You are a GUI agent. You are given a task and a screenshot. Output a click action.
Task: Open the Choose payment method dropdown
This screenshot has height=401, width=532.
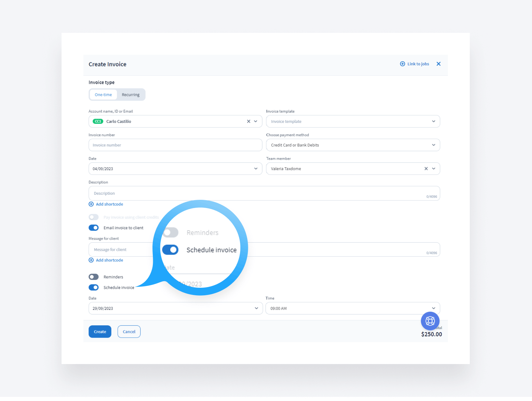pos(433,145)
